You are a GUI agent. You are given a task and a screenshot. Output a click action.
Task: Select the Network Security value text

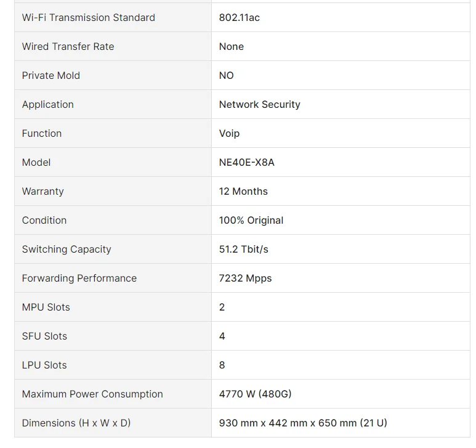pos(260,105)
